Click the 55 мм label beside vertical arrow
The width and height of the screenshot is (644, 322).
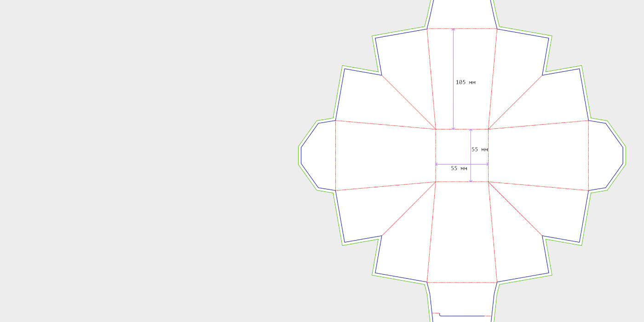[479, 149]
